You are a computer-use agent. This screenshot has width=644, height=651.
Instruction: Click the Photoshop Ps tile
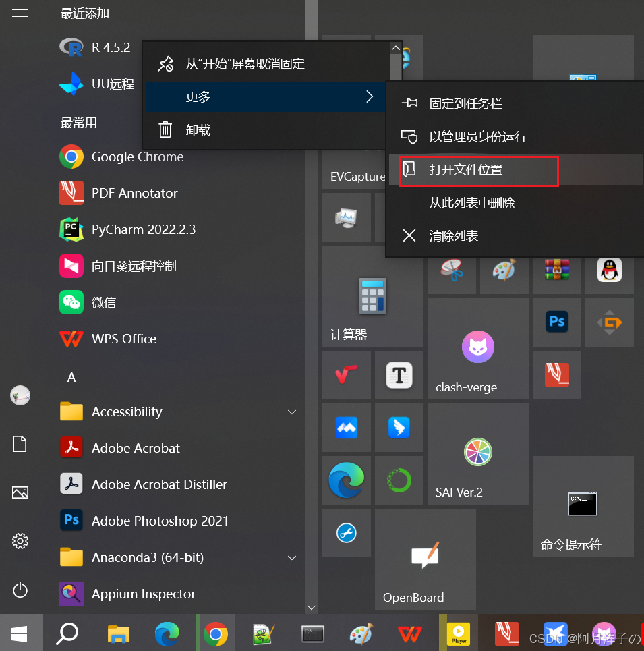557,322
